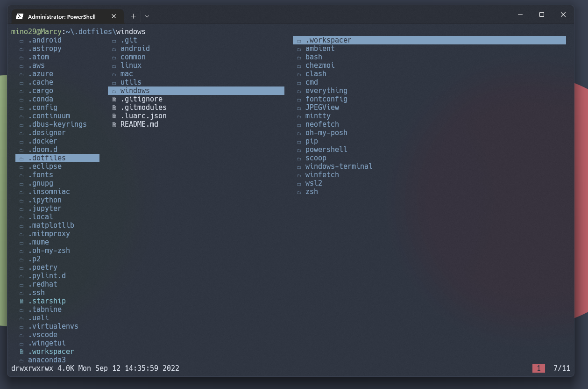
Task: Click the file icon beside .luarc.json
Action: (114, 116)
